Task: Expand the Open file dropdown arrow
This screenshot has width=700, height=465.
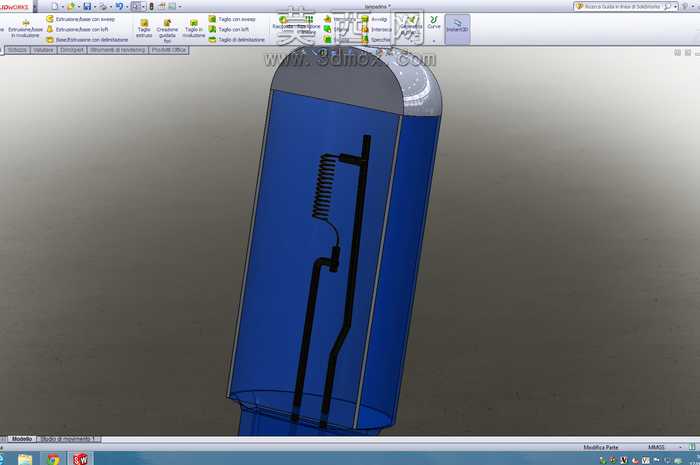Action: [79, 7]
